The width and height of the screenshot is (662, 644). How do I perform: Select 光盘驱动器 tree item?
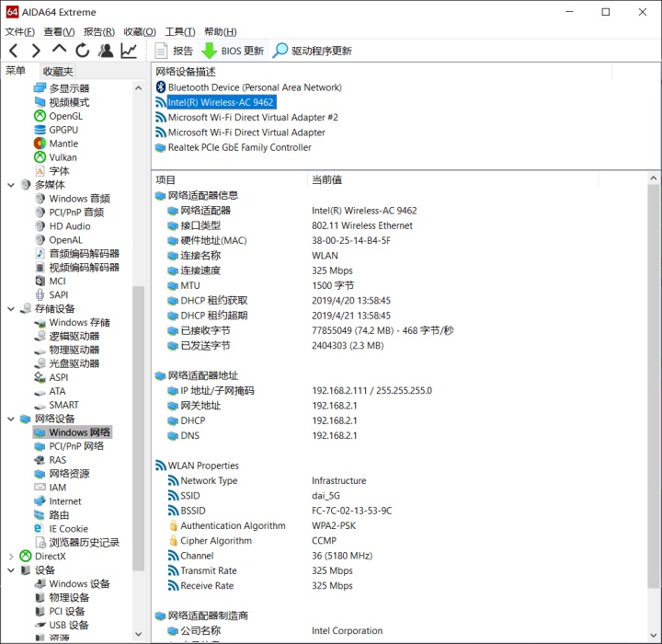[67, 363]
